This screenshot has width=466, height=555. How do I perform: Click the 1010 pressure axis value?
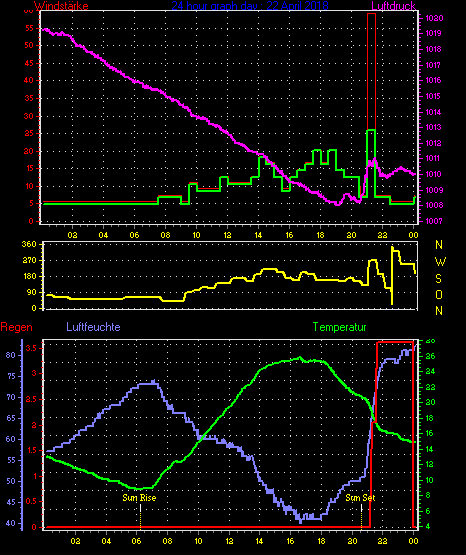pos(433,174)
